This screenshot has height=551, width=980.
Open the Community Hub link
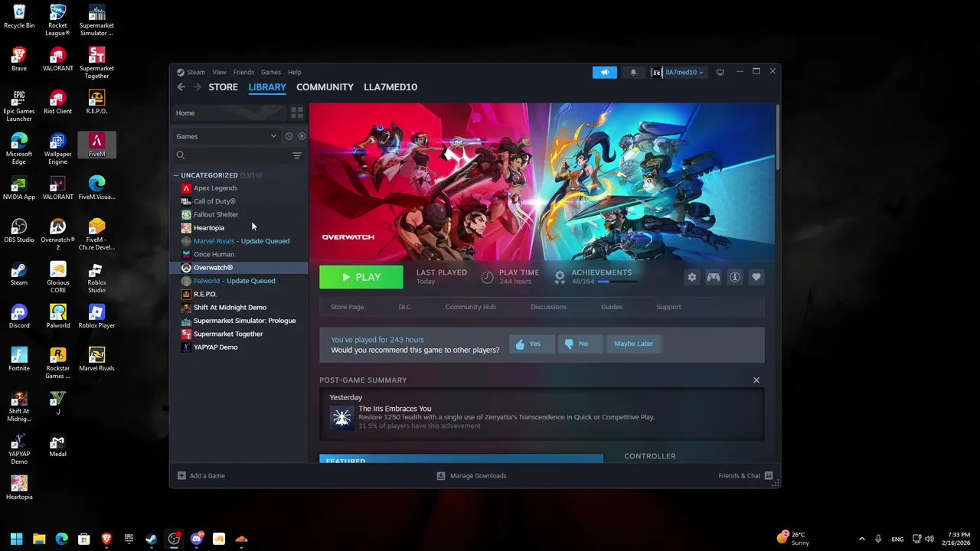pos(471,307)
